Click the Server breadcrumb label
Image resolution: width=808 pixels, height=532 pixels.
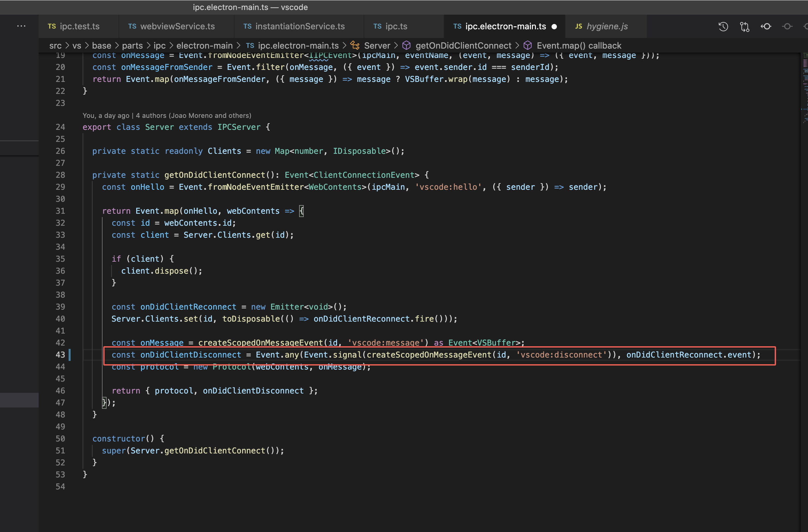(377, 46)
